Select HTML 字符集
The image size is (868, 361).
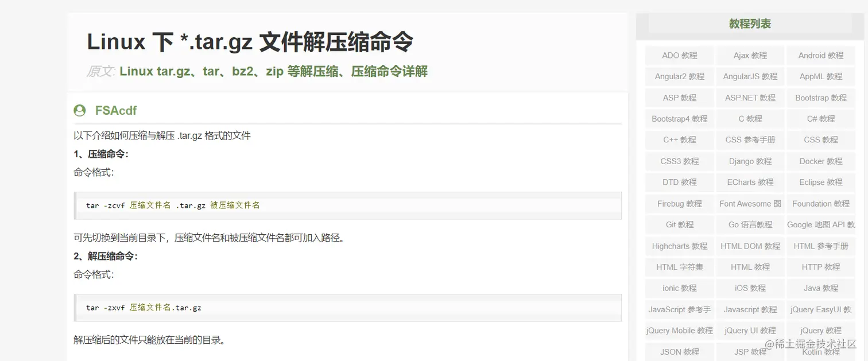[x=680, y=267]
